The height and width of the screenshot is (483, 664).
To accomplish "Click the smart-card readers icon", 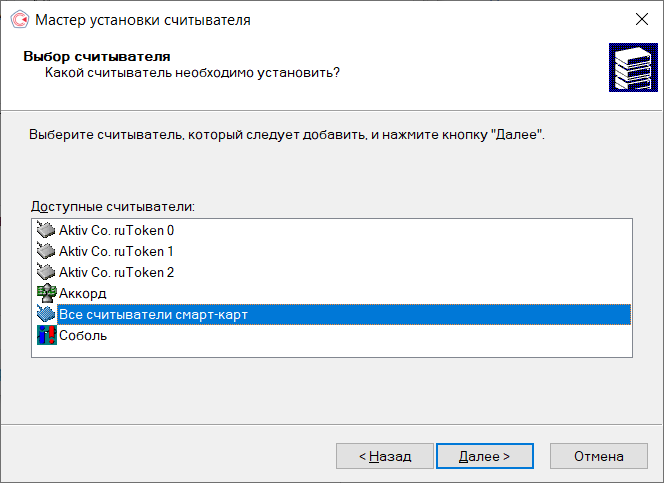I will pos(46,314).
